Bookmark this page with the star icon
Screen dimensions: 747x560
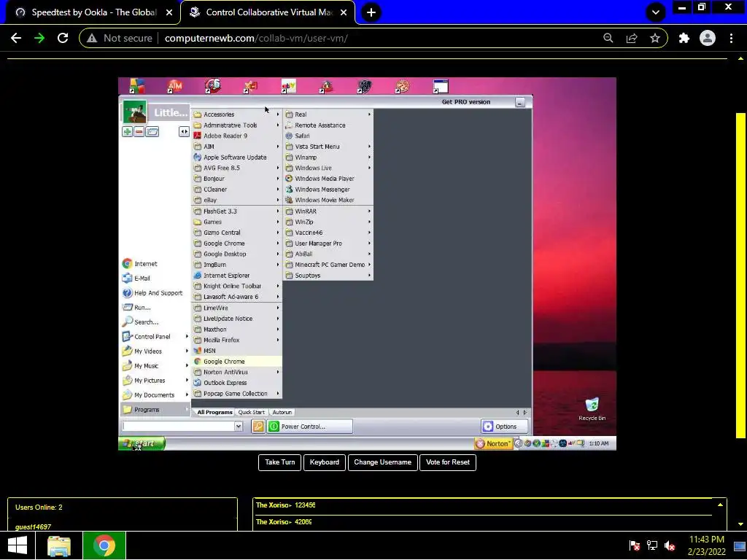click(x=655, y=38)
